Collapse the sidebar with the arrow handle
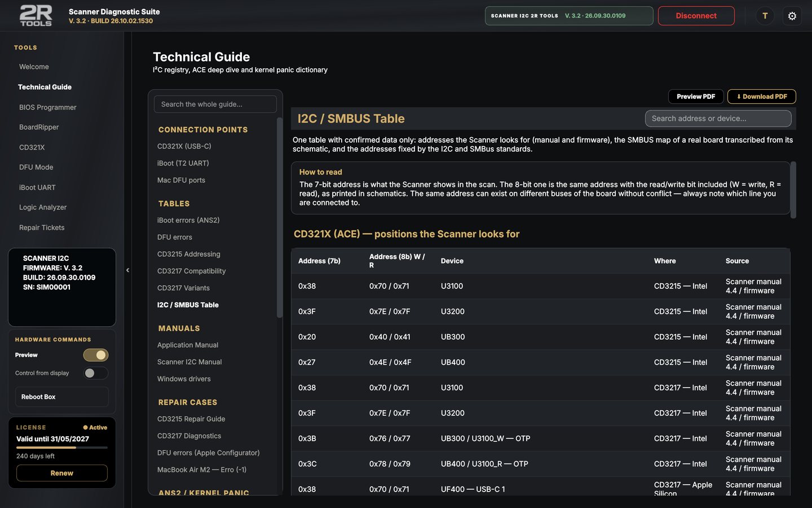The image size is (812, 508). (127, 270)
